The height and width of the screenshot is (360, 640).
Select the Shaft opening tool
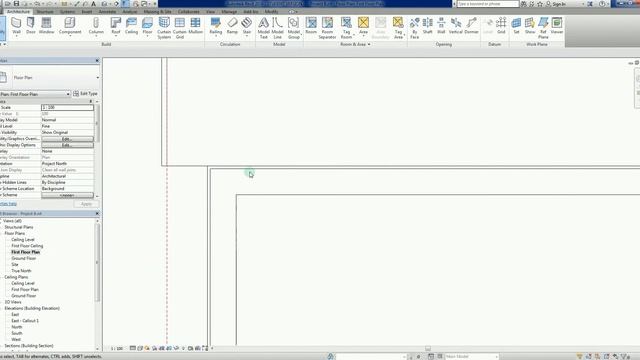(428, 26)
